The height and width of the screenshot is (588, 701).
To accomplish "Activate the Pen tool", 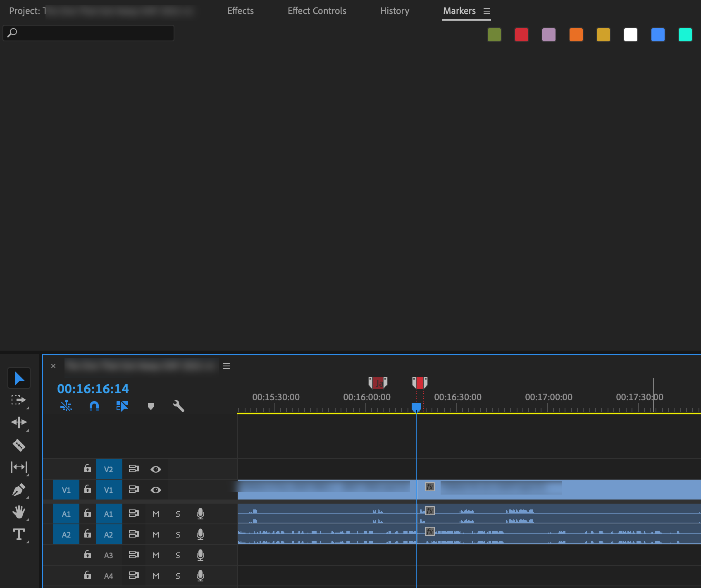I will point(19,490).
